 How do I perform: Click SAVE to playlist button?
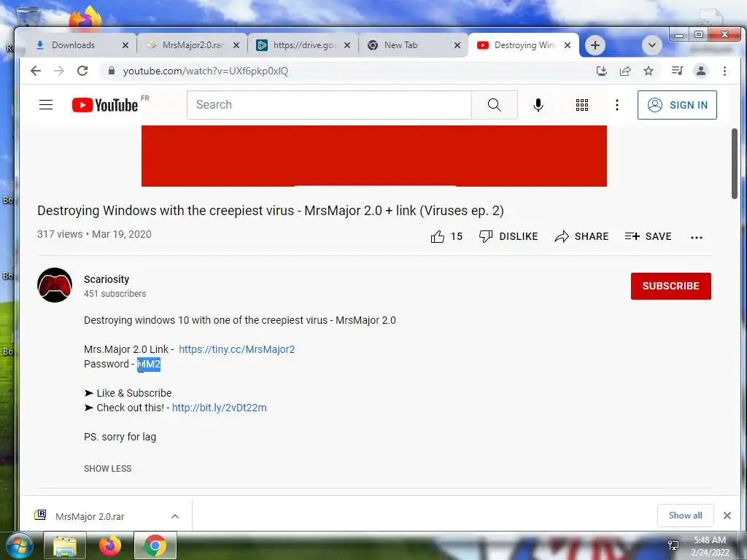pyautogui.click(x=648, y=237)
